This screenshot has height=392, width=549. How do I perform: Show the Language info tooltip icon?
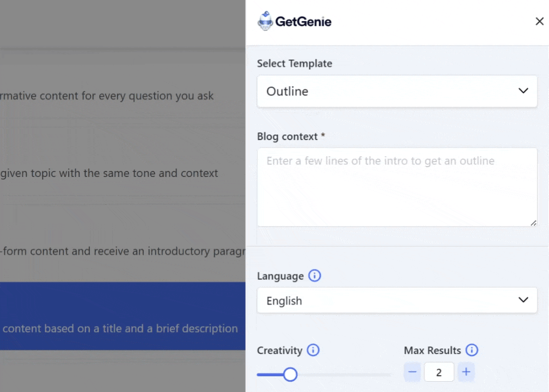(314, 275)
